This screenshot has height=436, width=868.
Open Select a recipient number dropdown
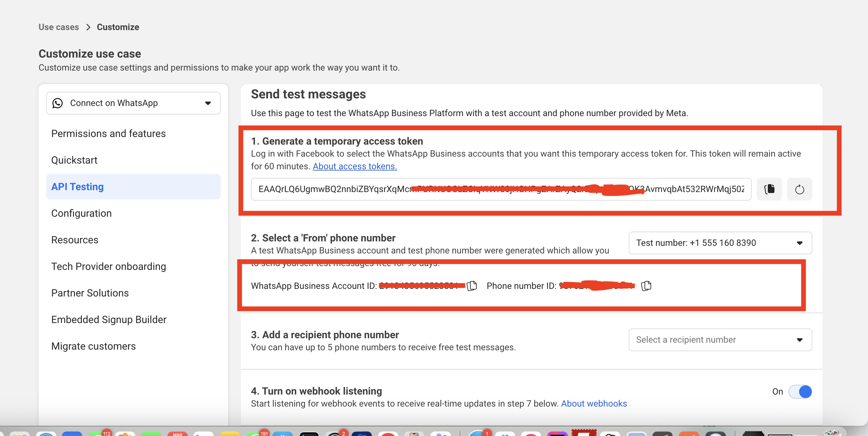(x=720, y=339)
